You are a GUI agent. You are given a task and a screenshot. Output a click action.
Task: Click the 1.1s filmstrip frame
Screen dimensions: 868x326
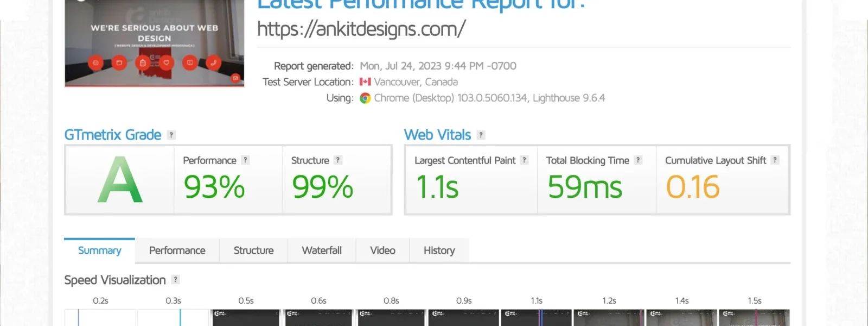point(537,318)
